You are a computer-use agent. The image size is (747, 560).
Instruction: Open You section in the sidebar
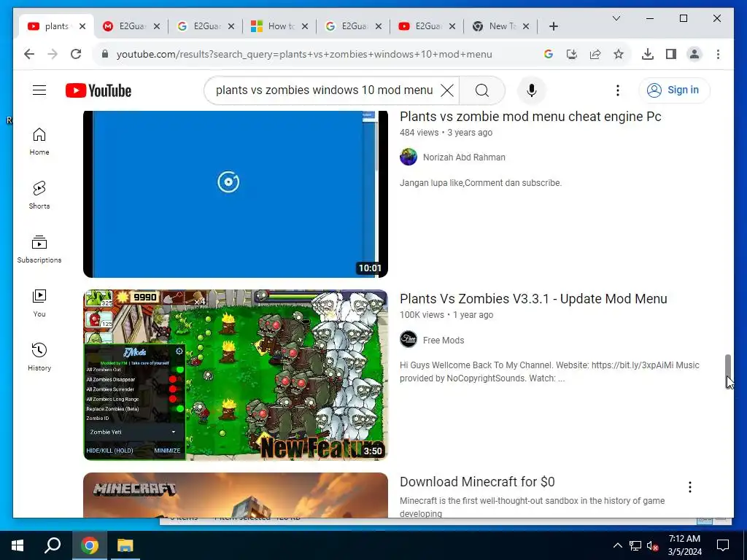point(39,303)
